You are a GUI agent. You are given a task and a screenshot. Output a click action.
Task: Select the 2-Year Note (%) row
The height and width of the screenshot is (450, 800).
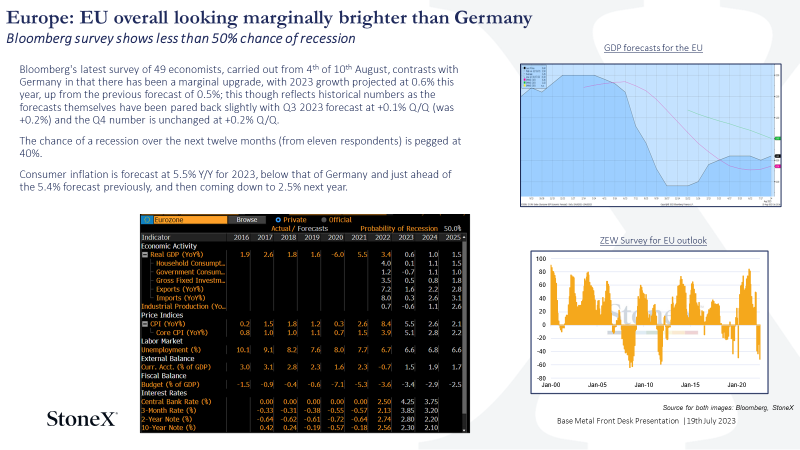[301, 419]
